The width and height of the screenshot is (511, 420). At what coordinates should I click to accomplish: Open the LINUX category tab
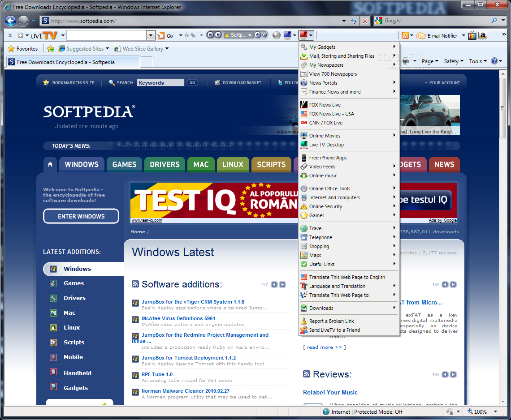(x=233, y=164)
